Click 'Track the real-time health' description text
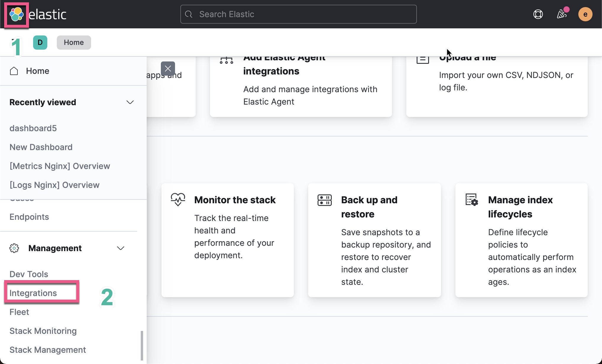 (x=234, y=237)
